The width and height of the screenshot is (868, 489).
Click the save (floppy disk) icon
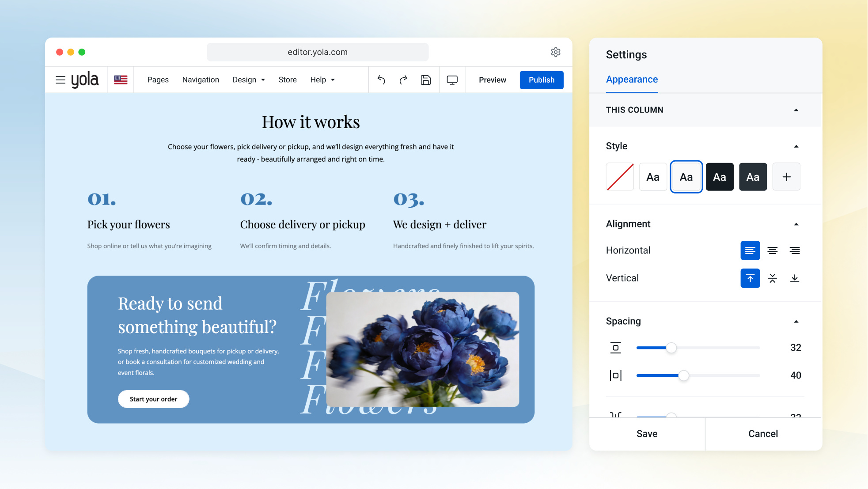[426, 80]
